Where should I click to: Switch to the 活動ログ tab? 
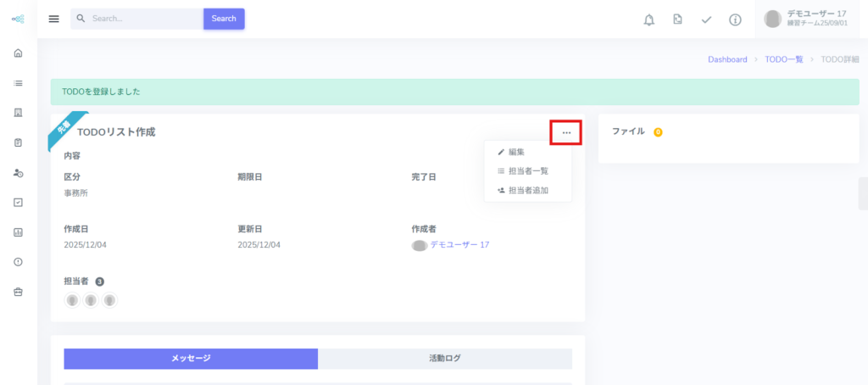(445, 359)
